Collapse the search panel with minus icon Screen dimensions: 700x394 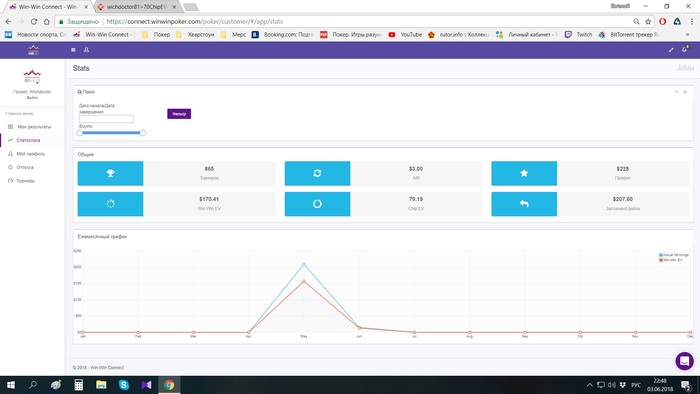click(676, 91)
